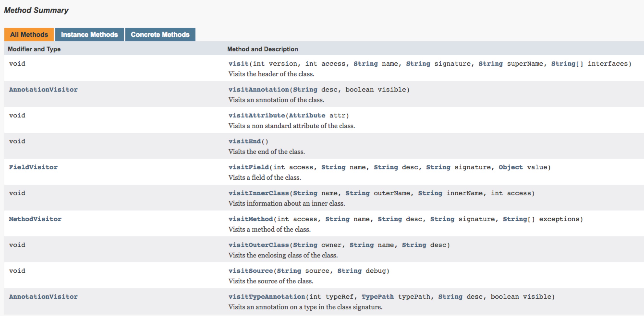Click AnnotationVisitor type in visitTypeAnnotation row

(43, 297)
